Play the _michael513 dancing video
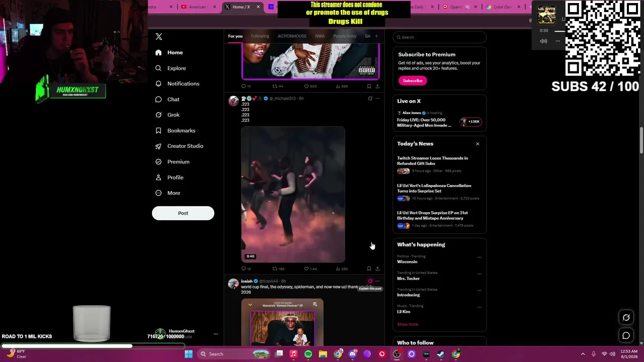644x362 pixels. [x=293, y=195]
